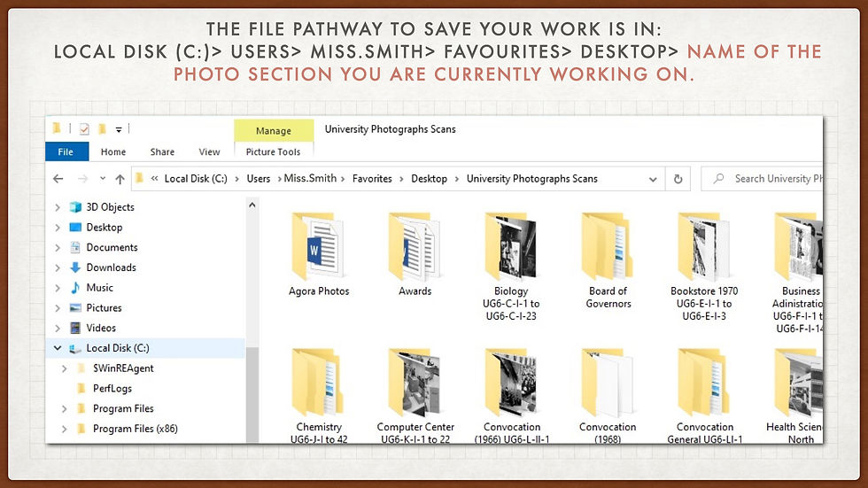Open the Business Administration folder

[x=798, y=272]
